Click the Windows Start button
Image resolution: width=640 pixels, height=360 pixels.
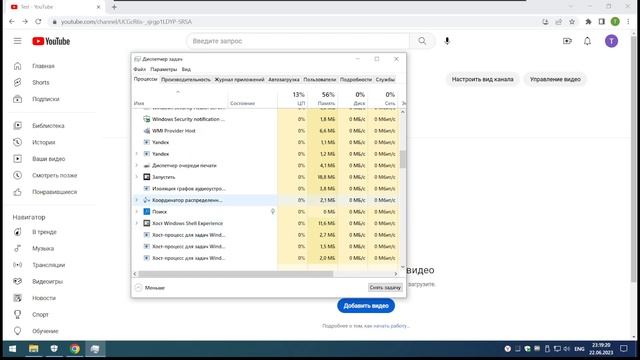coord(12,349)
